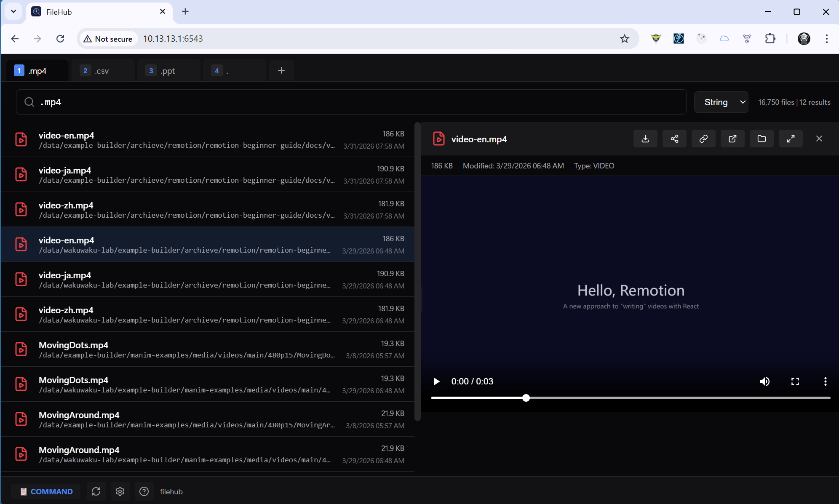This screenshot has width=839, height=504.
Task: Open FileHub settings
Action: coord(120,491)
